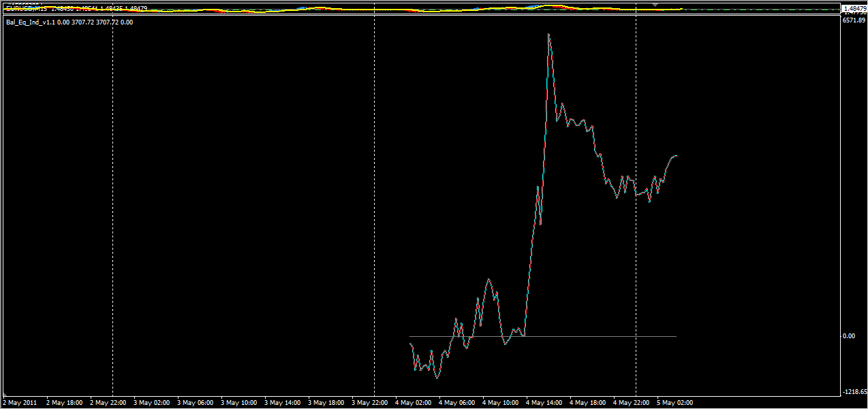Click the gray horizontal zero balance line

pyautogui.click(x=543, y=336)
